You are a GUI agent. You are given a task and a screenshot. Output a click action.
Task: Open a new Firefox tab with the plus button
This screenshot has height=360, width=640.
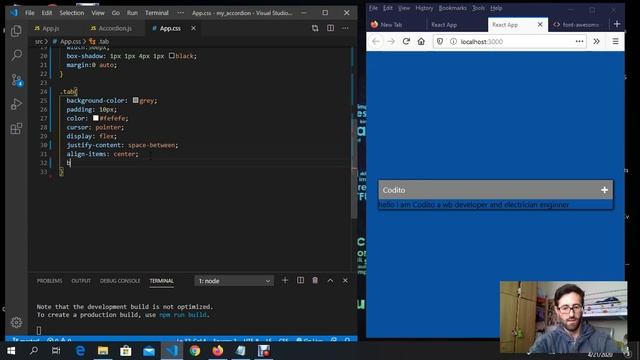[x=617, y=24]
